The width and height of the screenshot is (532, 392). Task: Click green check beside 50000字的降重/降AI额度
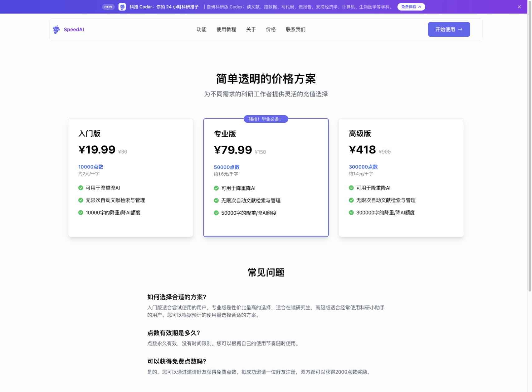tap(216, 213)
